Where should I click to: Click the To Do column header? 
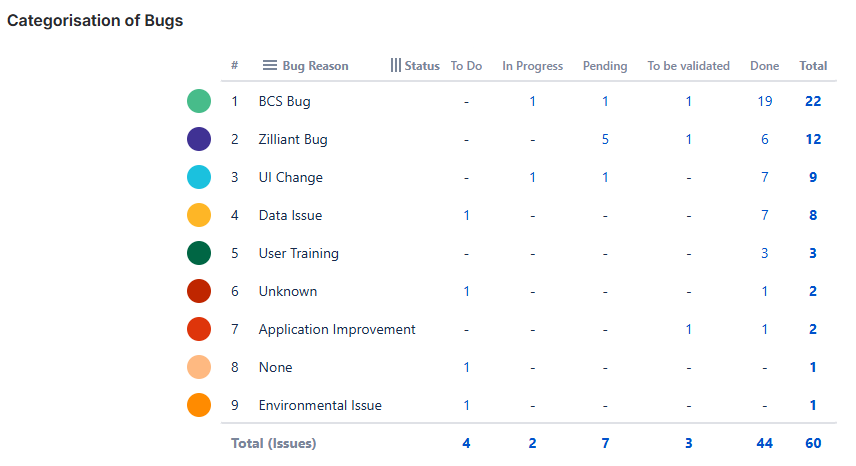(466, 66)
